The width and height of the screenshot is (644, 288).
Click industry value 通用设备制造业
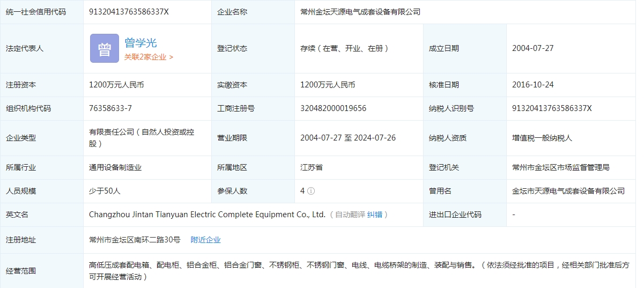(x=115, y=167)
